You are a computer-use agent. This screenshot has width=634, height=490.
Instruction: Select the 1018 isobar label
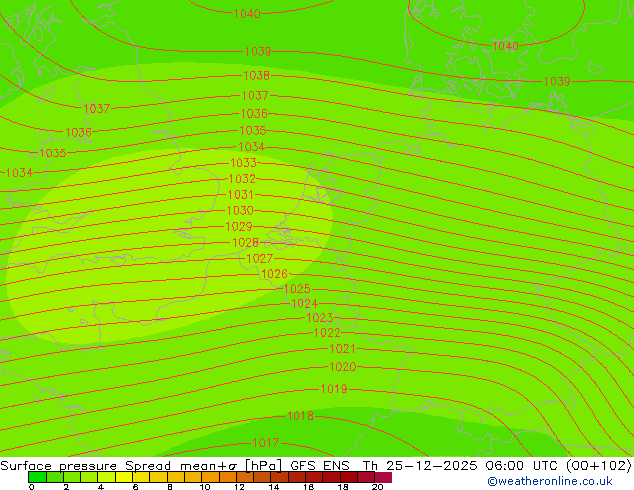pos(300,416)
